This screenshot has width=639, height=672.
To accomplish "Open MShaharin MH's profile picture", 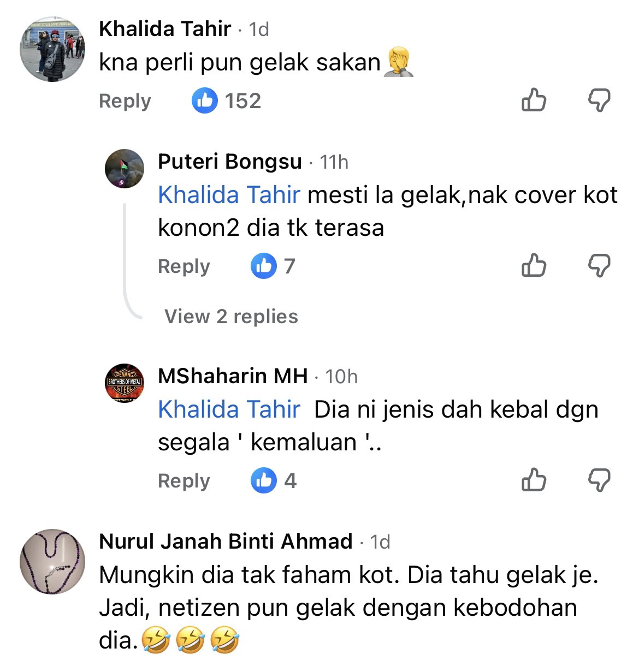I will [125, 383].
